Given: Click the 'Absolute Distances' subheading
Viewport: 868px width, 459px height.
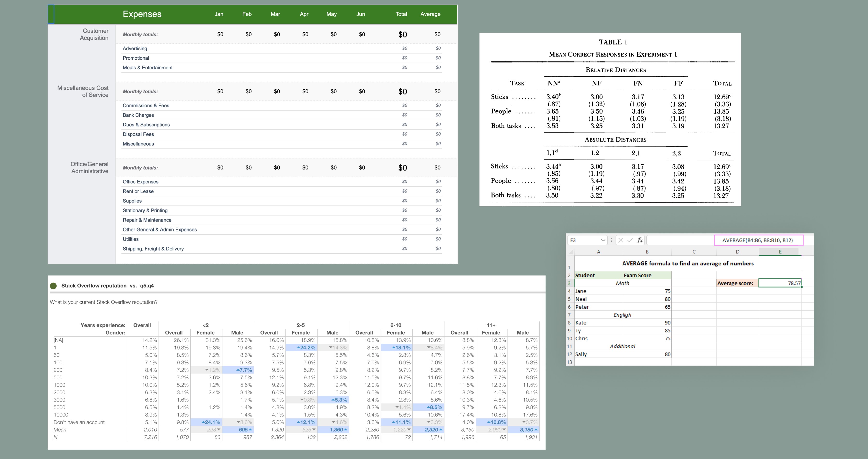Looking at the screenshot, I should click(616, 140).
